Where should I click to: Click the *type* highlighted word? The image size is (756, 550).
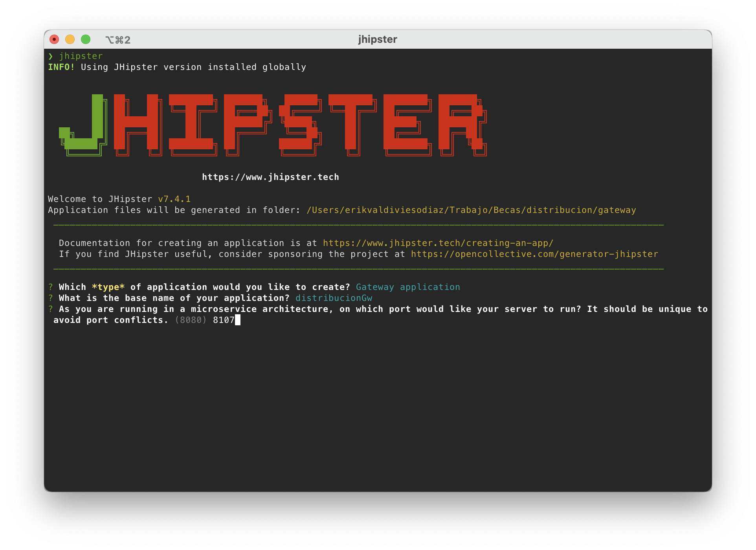108,287
